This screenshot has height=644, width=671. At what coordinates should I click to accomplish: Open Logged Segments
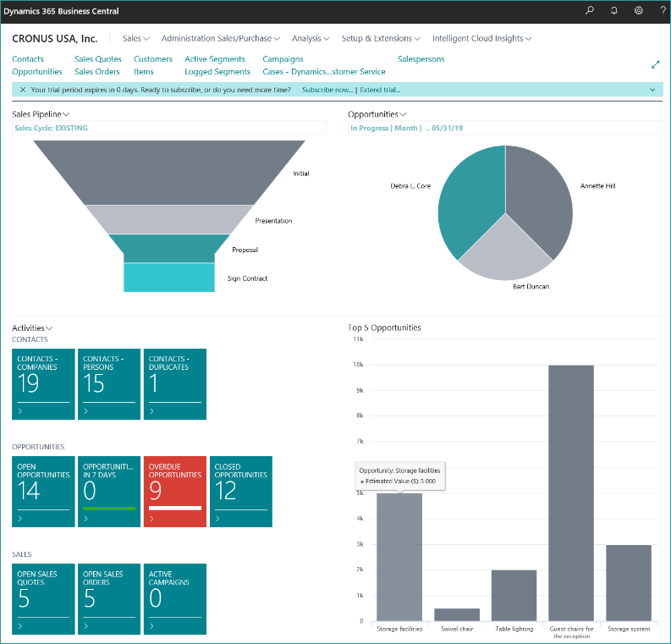pos(217,71)
